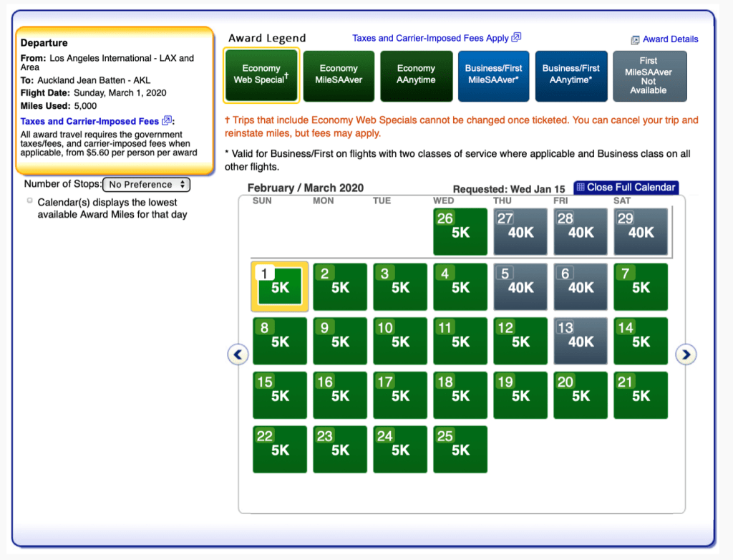The width and height of the screenshot is (733, 560).
Task: Click the Award Details popup icon
Action: [635, 40]
